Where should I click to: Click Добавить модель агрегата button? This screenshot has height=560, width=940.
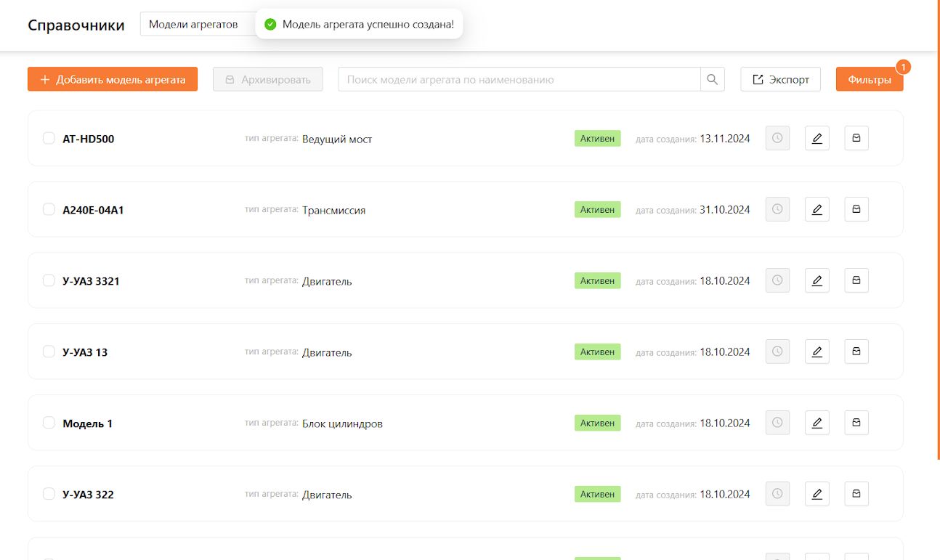coord(113,79)
